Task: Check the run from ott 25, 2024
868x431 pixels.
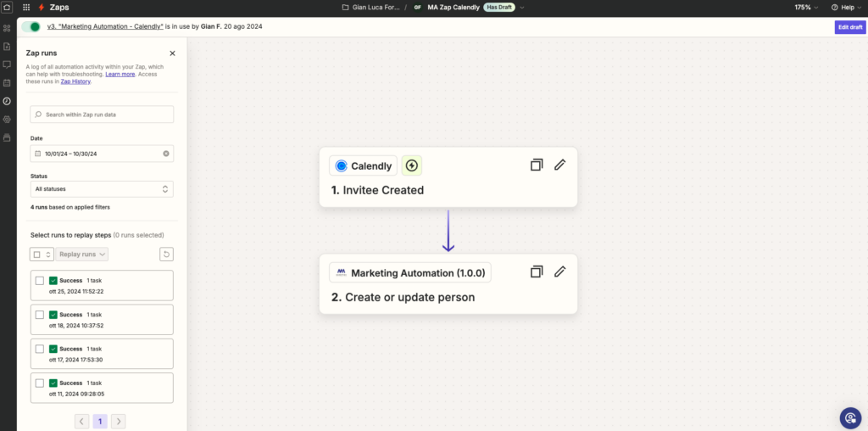Action: pyautogui.click(x=40, y=280)
